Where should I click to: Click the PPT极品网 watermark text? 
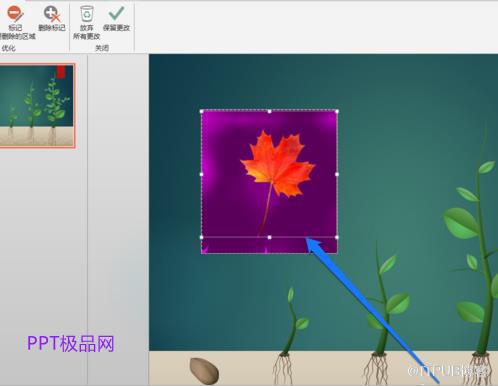pos(71,344)
